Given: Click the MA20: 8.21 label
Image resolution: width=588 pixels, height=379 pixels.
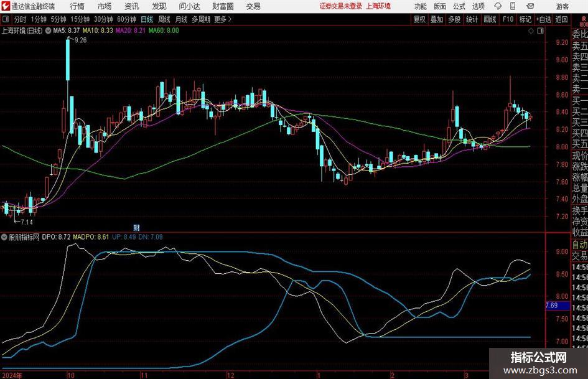Looking at the screenshot, I should click(131, 30).
